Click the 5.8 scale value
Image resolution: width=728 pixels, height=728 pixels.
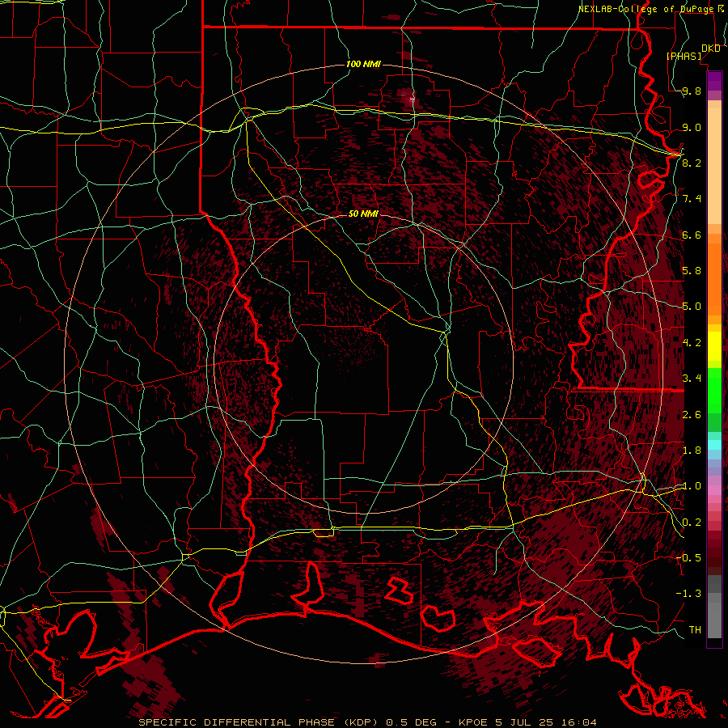pos(692,271)
